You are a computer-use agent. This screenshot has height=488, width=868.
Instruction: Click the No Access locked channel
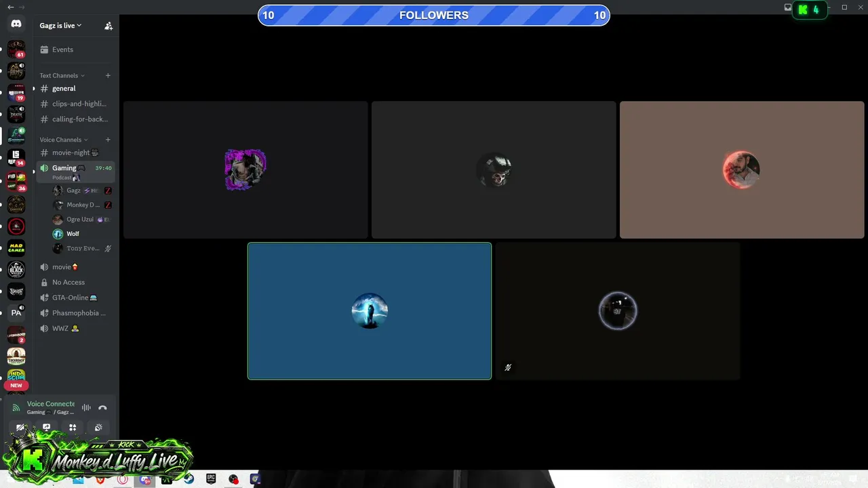(75, 282)
